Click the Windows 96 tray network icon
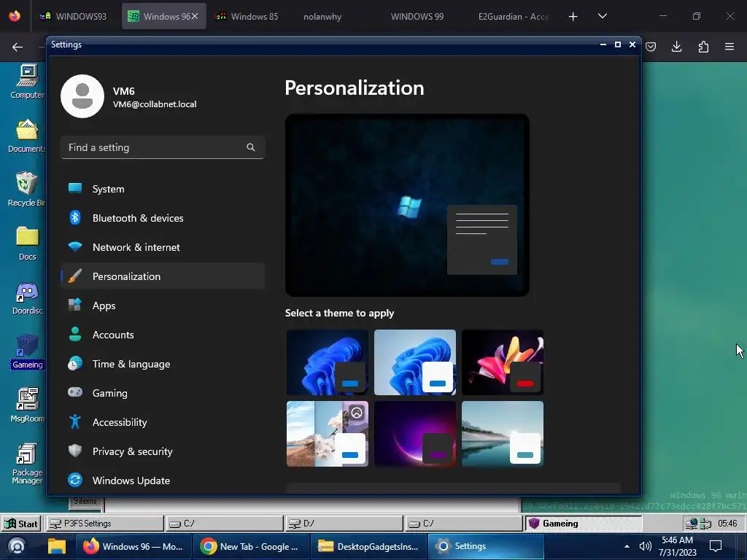747x560 pixels. point(691,524)
